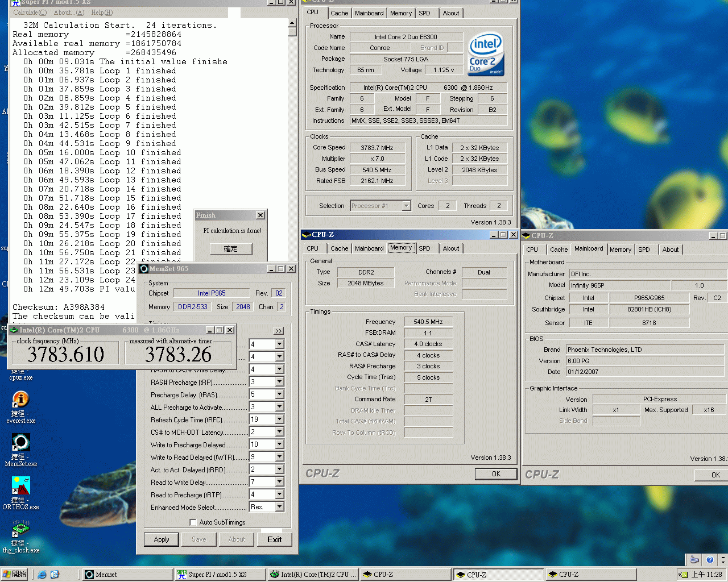
Task: Switch to Super PI taskbar item
Action: point(220,575)
